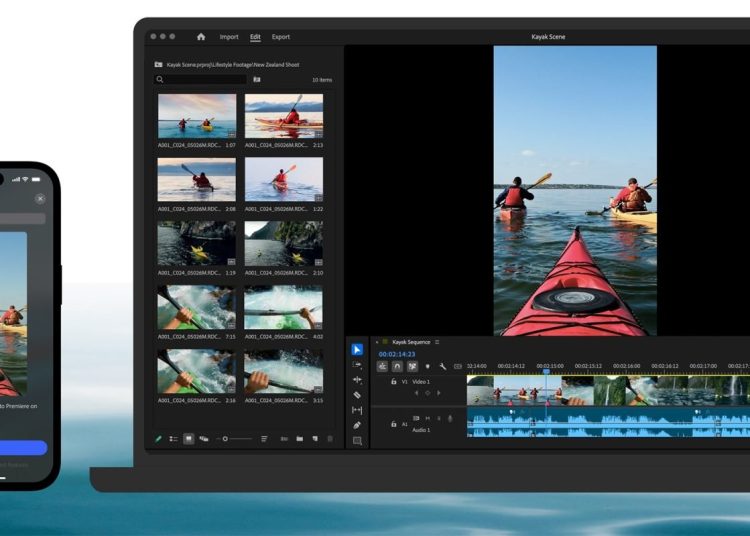Toggle lock on A1 audio track

point(394,424)
